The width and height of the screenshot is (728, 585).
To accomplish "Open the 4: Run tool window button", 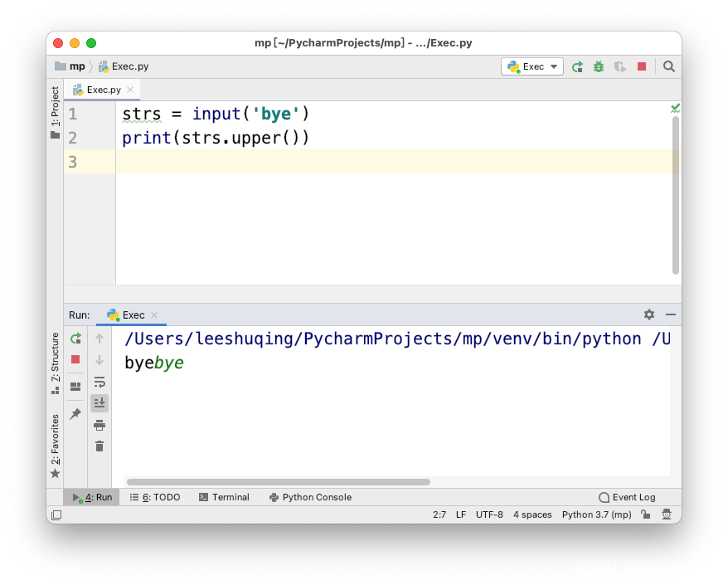I will [92, 497].
